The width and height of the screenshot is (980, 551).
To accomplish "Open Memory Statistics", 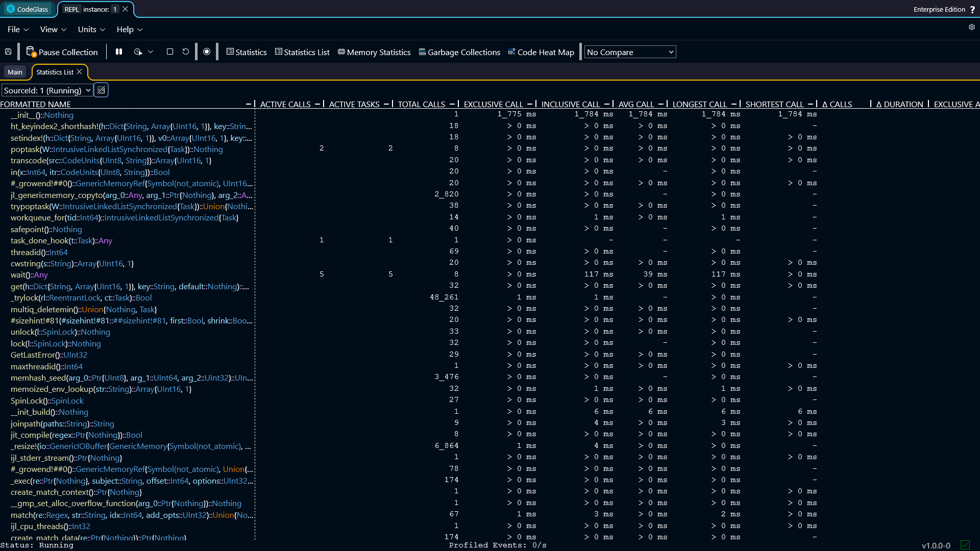I will pos(374,52).
